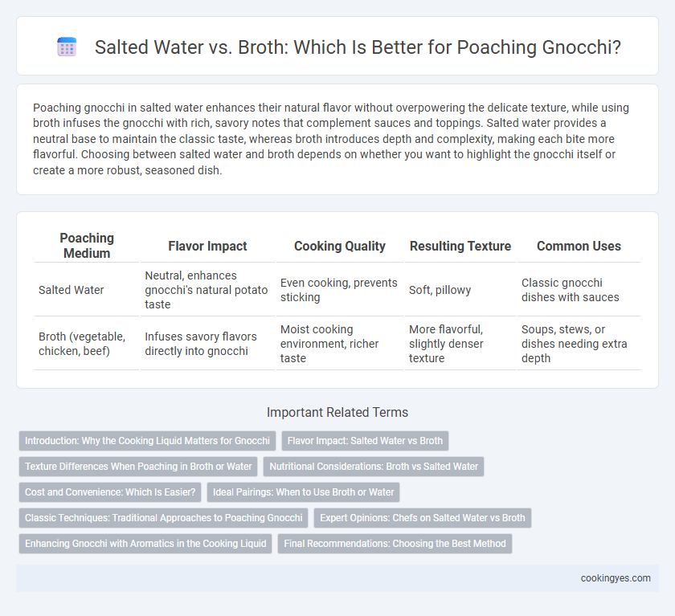
Task: Click the 'Resulting Texture' column header
Action: click(460, 246)
